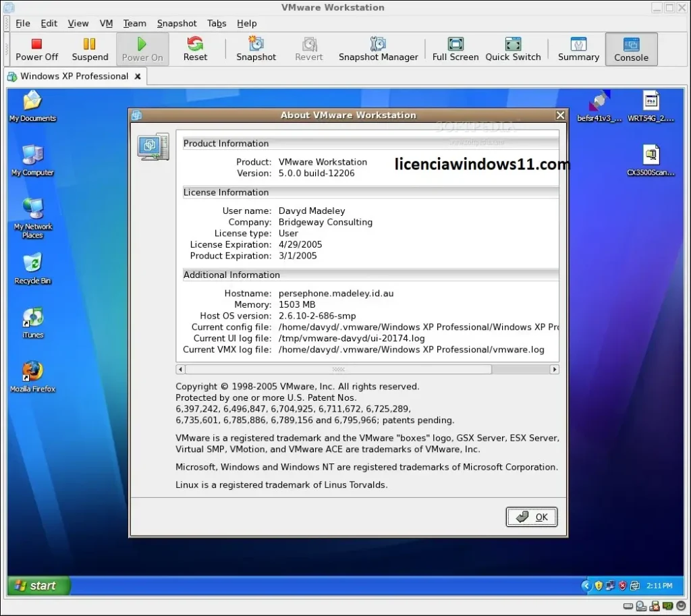Expand hidden system tray icons arrow
The height and width of the screenshot is (616, 691).
click(x=586, y=586)
